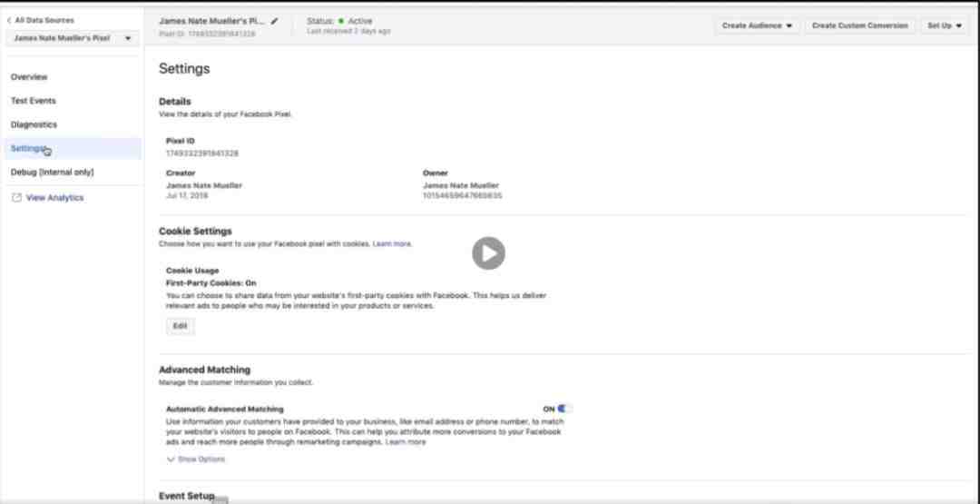Click the Pixel ID number under Details

[x=201, y=153]
